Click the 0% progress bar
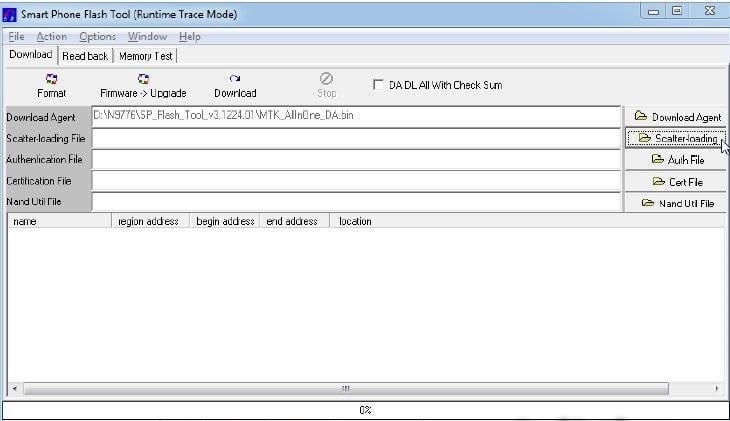 click(365, 410)
